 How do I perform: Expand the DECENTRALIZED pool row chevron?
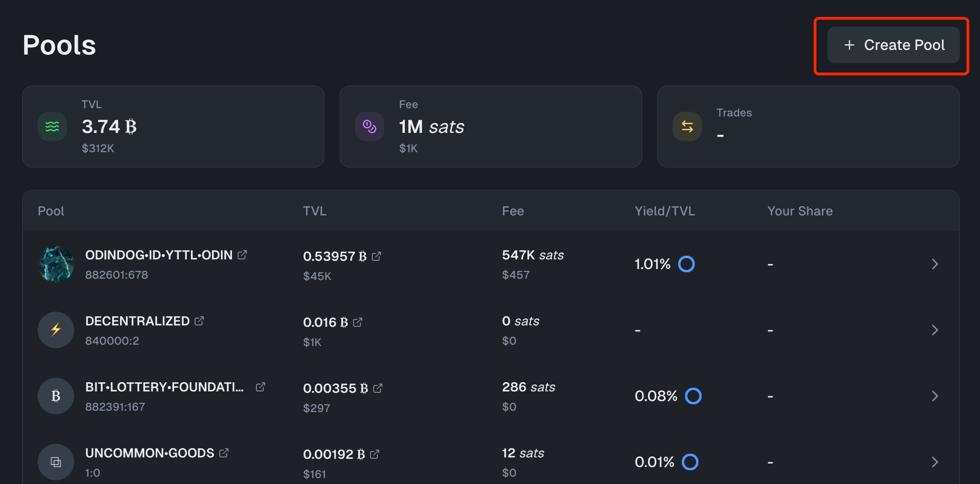point(935,330)
